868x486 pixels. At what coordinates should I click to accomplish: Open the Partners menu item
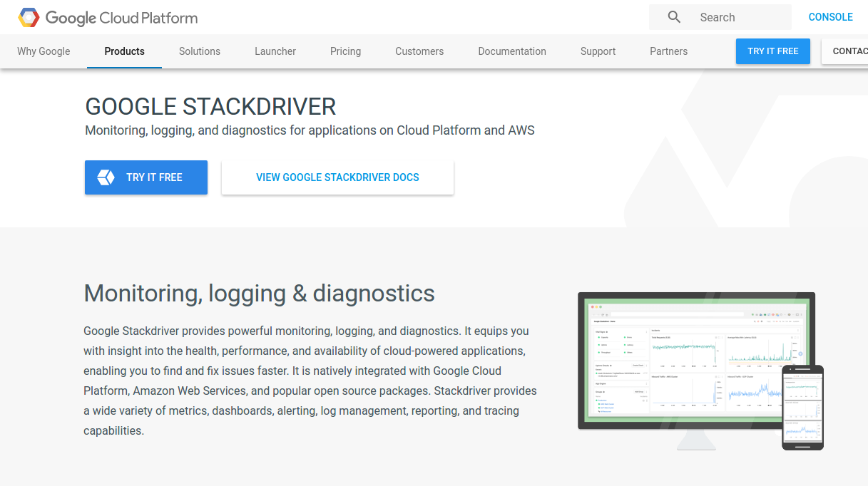pos(669,51)
